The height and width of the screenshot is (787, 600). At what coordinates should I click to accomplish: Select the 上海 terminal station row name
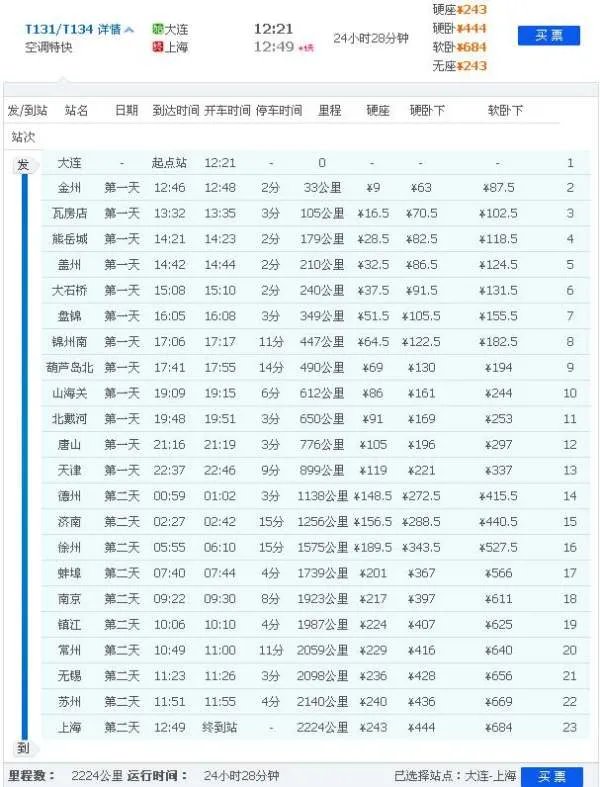tap(69, 727)
